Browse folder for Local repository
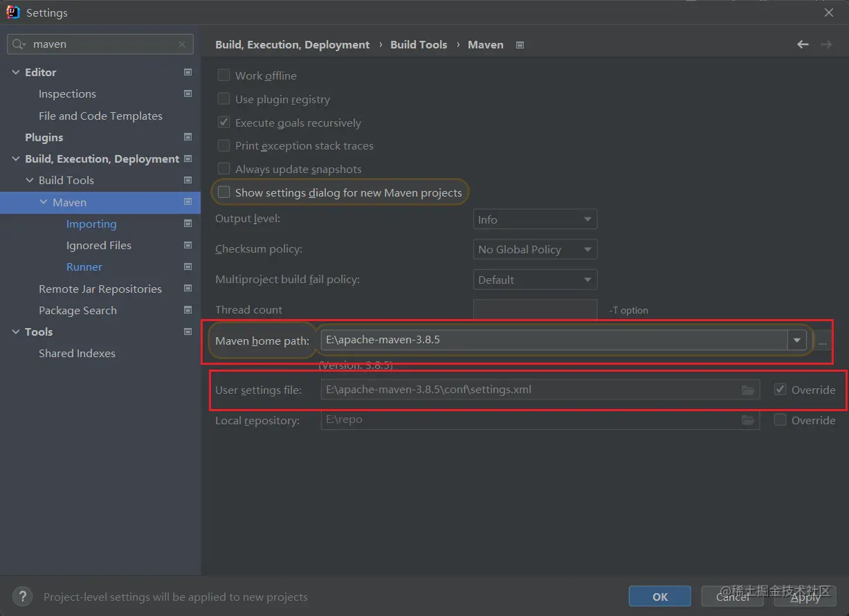 pos(748,420)
